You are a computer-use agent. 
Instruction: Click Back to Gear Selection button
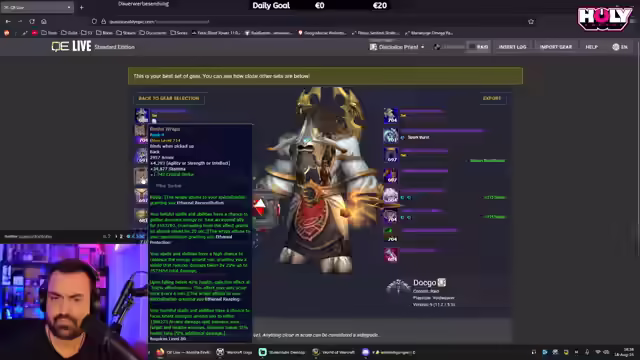(x=169, y=98)
